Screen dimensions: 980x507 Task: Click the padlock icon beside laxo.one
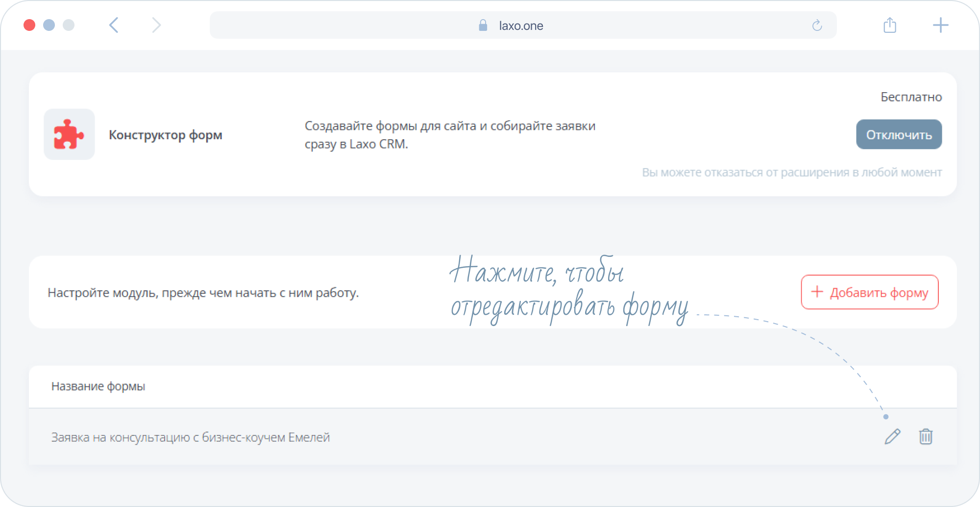(483, 25)
